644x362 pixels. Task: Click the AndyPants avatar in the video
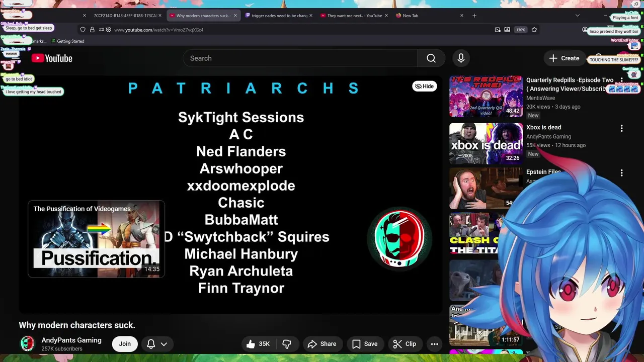(400, 238)
